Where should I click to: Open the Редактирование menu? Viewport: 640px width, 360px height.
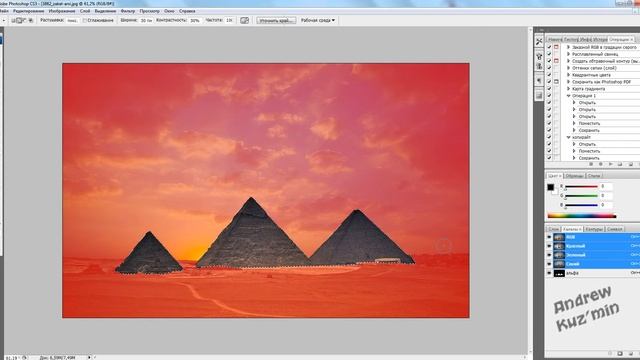click(29, 11)
